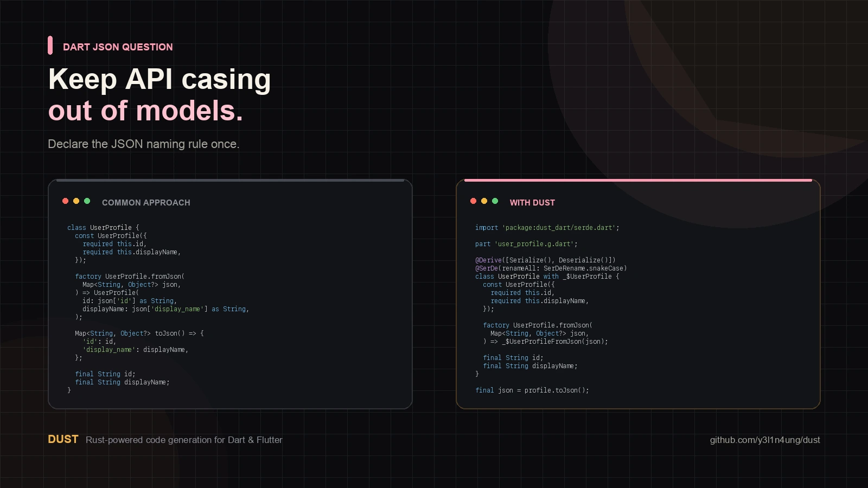
Task: Click 'required this.id,' in With Dust code
Action: click(x=522, y=293)
